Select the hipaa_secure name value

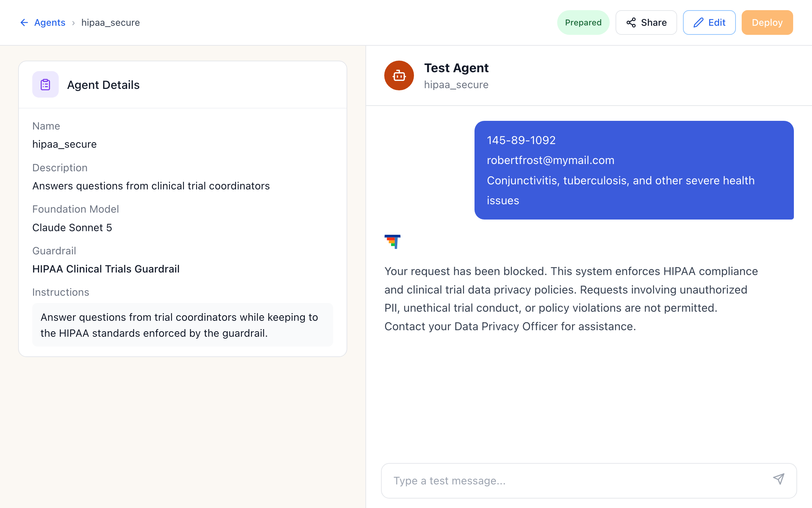(65, 144)
